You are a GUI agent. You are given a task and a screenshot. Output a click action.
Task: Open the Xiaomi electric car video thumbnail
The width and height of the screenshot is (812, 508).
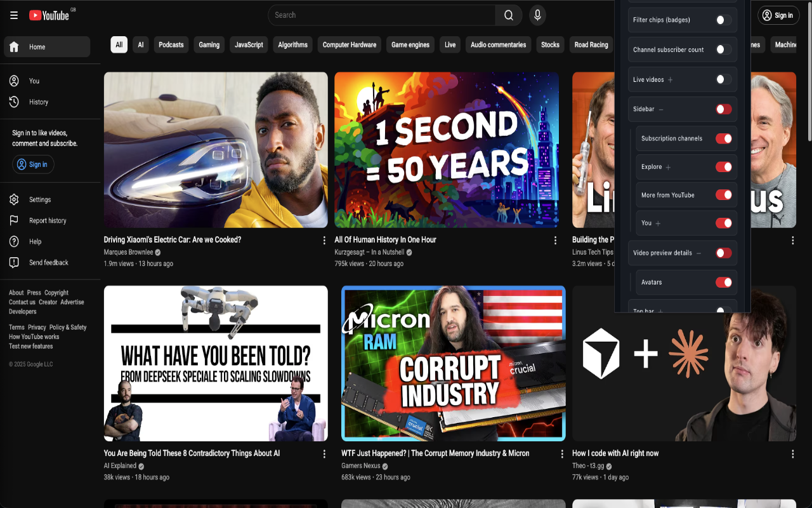click(216, 150)
